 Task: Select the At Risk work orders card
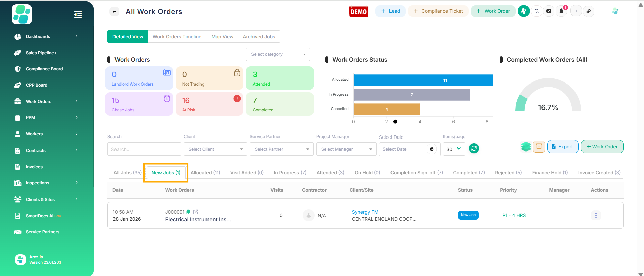(209, 104)
